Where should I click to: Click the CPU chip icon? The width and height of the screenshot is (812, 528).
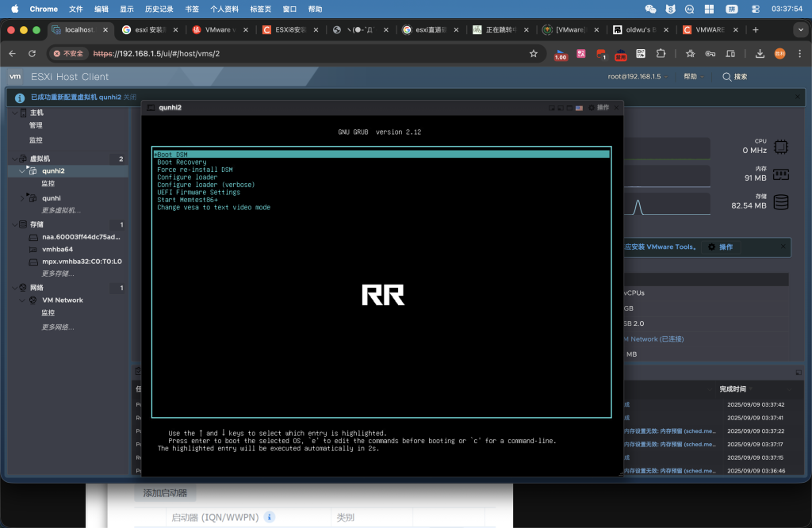781,146
